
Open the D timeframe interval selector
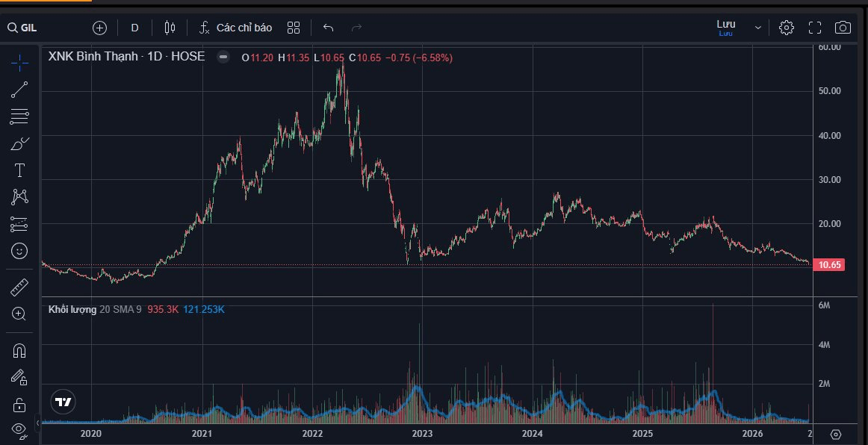pyautogui.click(x=134, y=28)
